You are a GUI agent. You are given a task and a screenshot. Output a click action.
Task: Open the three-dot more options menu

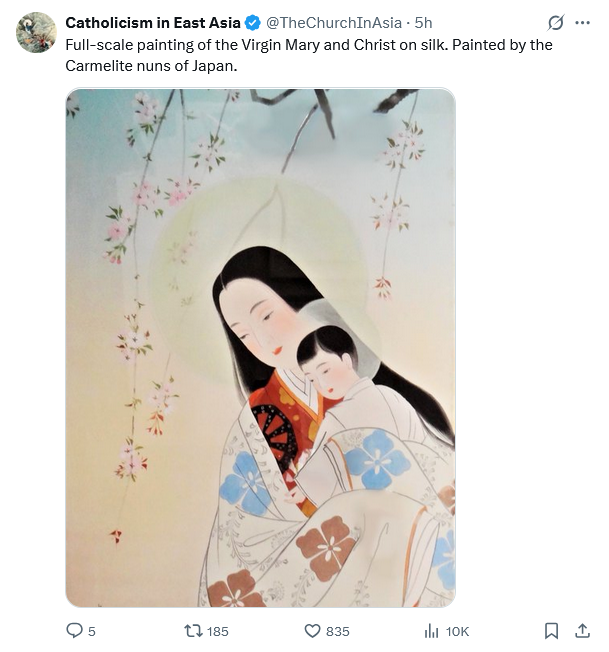click(x=582, y=23)
